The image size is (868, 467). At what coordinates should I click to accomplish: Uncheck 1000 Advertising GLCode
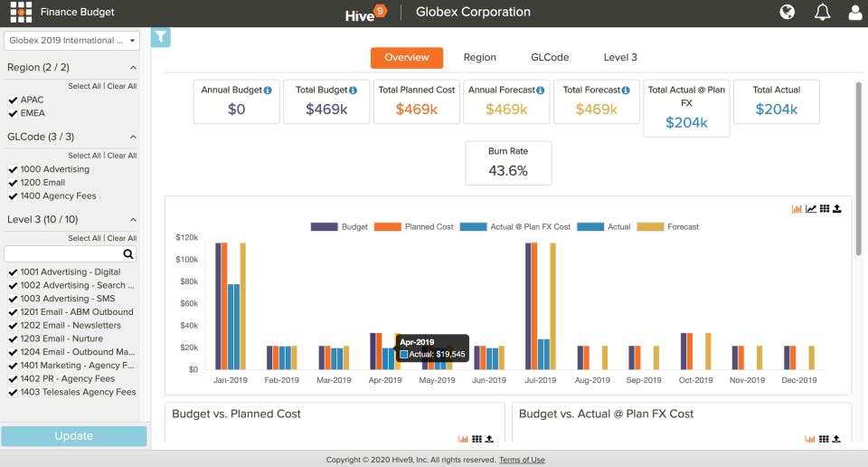[13, 169]
